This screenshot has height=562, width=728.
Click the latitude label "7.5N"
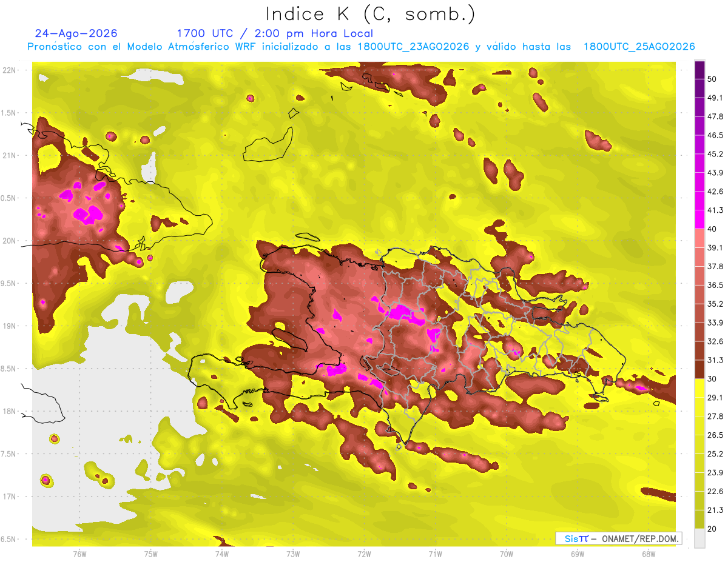click(9, 453)
